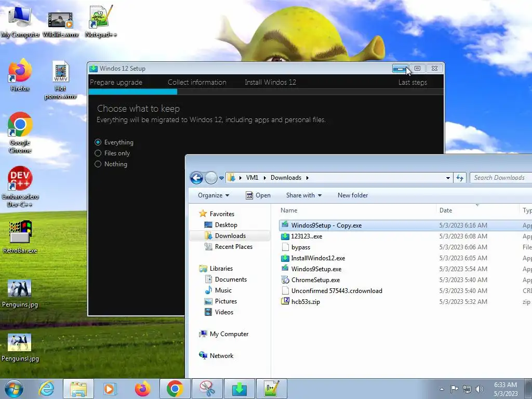Select the Windos9Setup.exe file icon
532x399 pixels.
click(285, 269)
